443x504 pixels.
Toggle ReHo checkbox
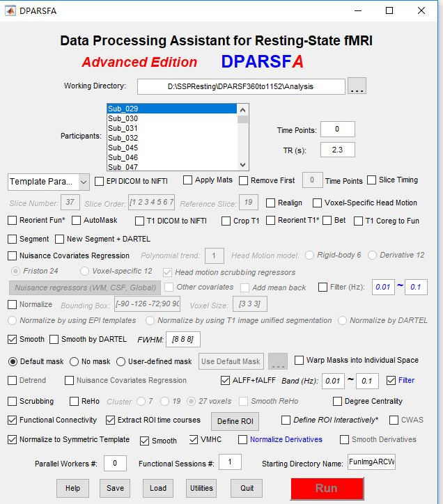pyautogui.click(x=75, y=401)
